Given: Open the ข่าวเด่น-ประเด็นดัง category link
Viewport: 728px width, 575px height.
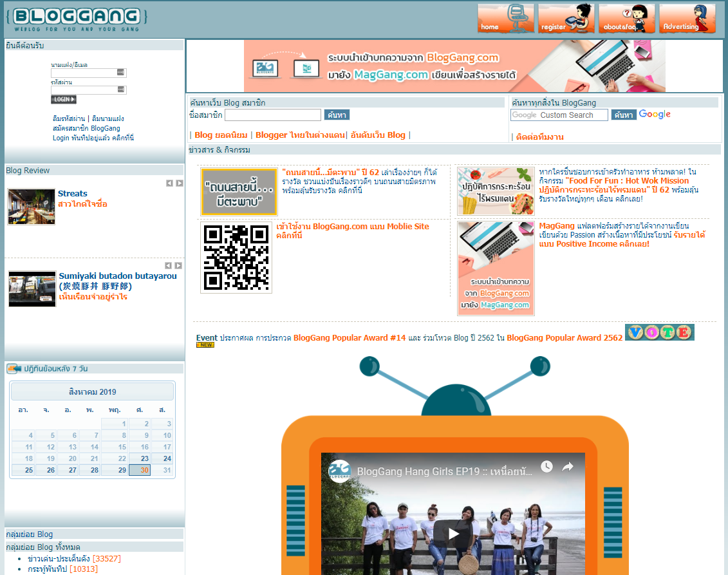Looking at the screenshot, I should pyautogui.click(x=59, y=559).
